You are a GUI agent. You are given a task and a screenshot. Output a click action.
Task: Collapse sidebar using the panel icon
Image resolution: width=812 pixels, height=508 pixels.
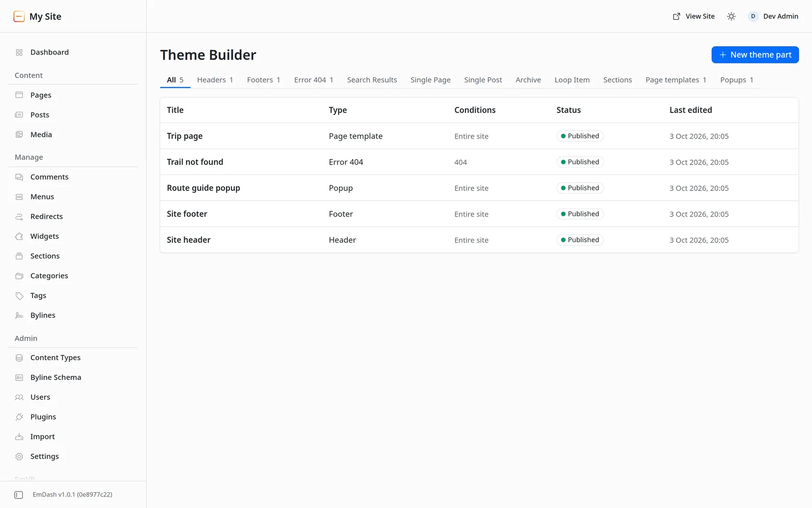pos(19,495)
